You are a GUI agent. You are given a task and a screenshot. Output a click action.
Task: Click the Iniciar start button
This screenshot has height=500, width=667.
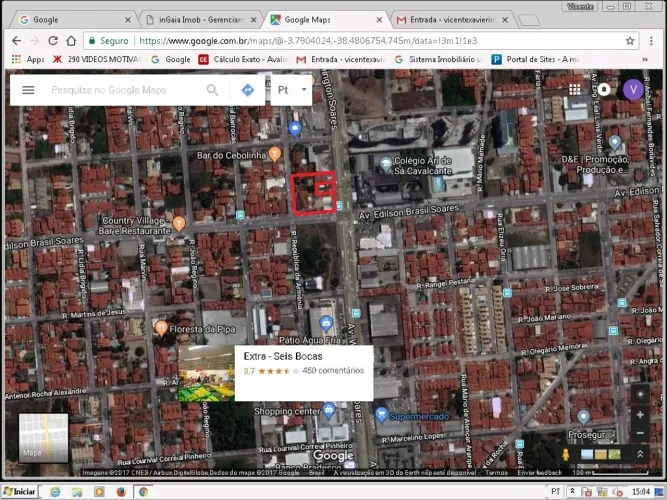click(20, 491)
